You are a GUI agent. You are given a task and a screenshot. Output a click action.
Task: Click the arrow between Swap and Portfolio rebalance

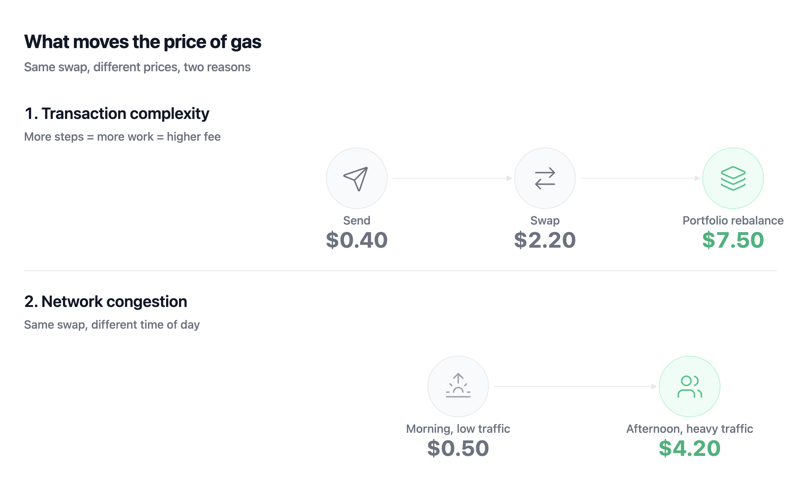(640, 178)
